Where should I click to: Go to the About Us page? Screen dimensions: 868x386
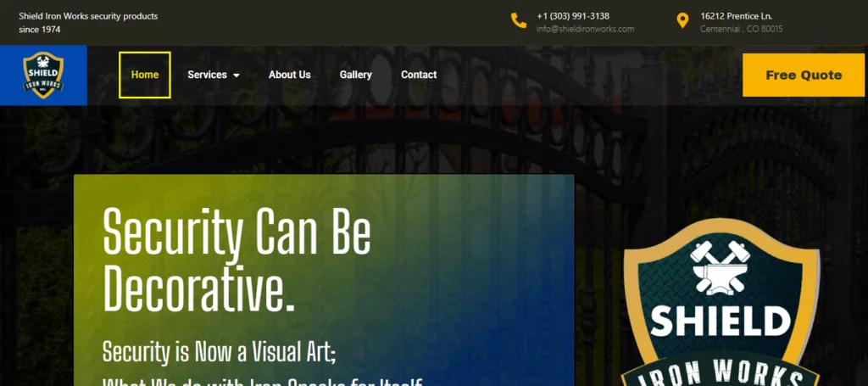click(289, 75)
